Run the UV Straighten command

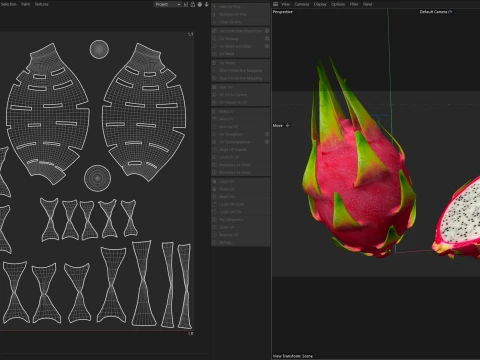[x=237, y=134]
